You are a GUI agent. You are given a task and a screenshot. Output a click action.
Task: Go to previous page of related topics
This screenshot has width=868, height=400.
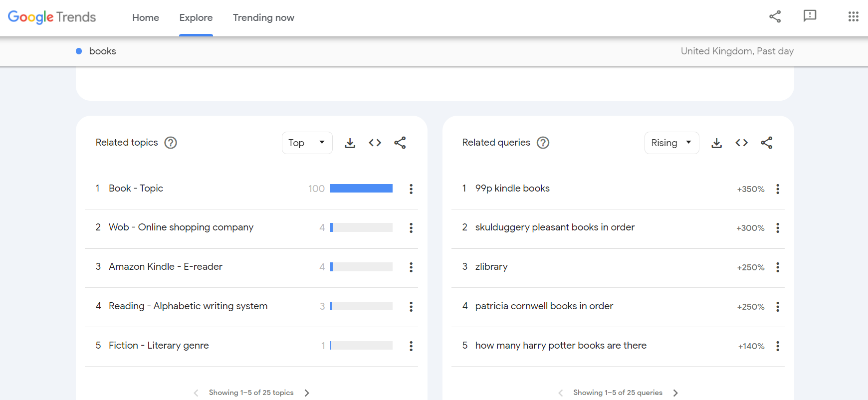tap(196, 393)
